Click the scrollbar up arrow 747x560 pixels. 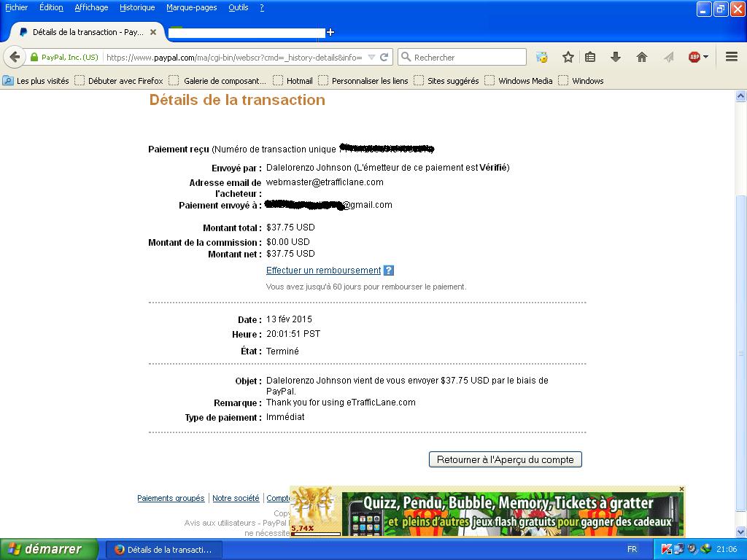tap(741, 96)
